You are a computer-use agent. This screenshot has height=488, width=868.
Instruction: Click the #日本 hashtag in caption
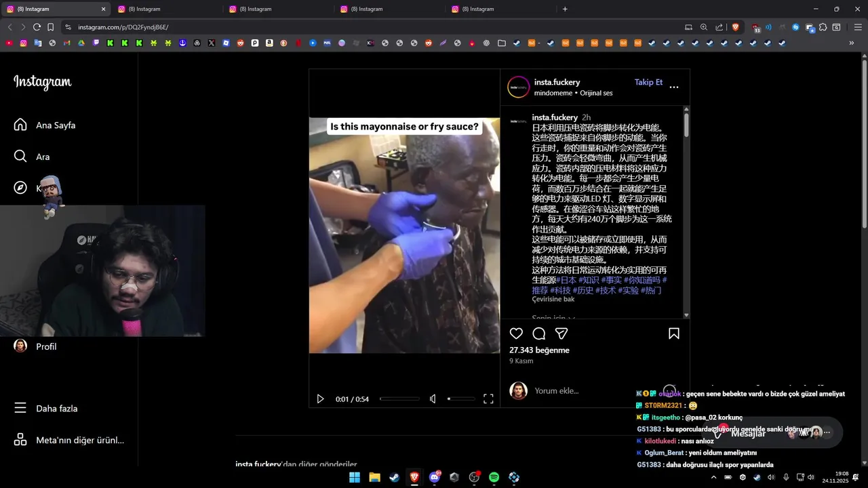coord(566,280)
